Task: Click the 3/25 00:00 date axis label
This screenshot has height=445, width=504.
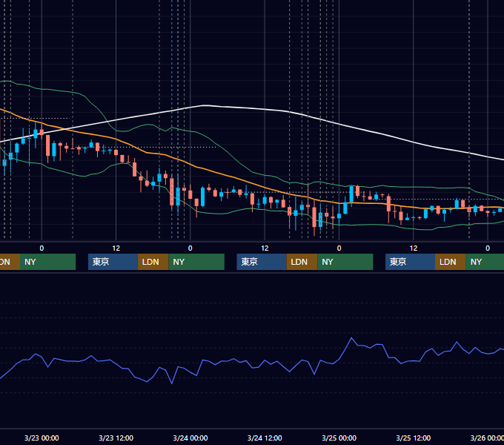Action: tap(339, 438)
